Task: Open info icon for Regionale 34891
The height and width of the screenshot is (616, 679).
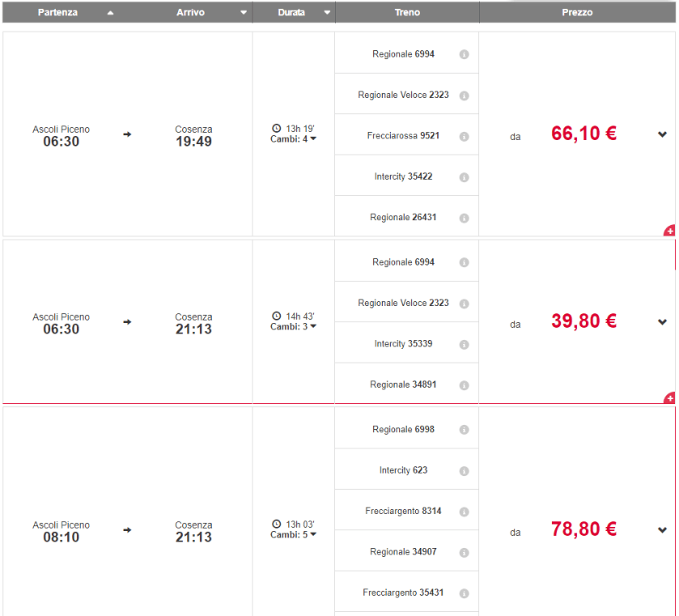Action: point(464,384)
